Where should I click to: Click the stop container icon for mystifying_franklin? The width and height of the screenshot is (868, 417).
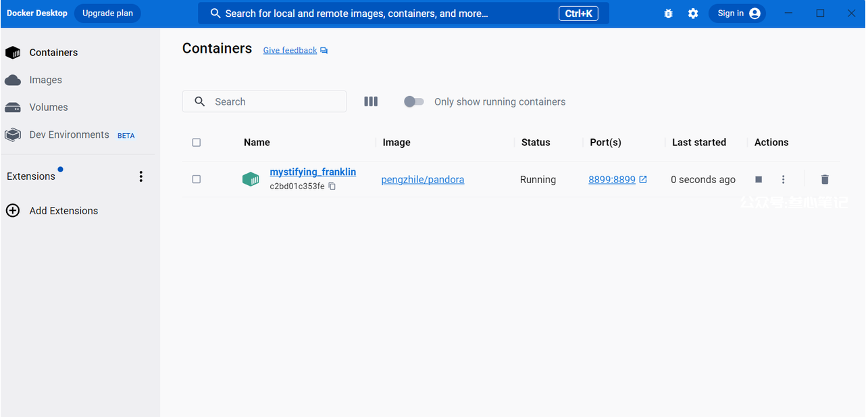click(759, 180)
